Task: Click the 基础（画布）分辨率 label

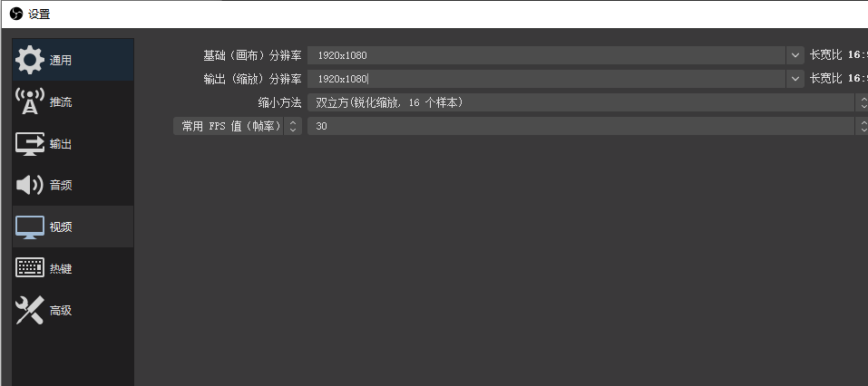Action: pos(252,55)
